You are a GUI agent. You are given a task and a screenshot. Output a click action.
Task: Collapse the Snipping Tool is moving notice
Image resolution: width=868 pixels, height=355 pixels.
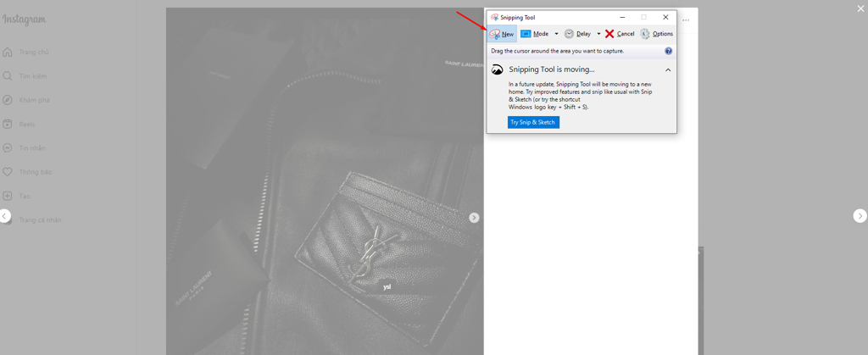tap(668, 69)
